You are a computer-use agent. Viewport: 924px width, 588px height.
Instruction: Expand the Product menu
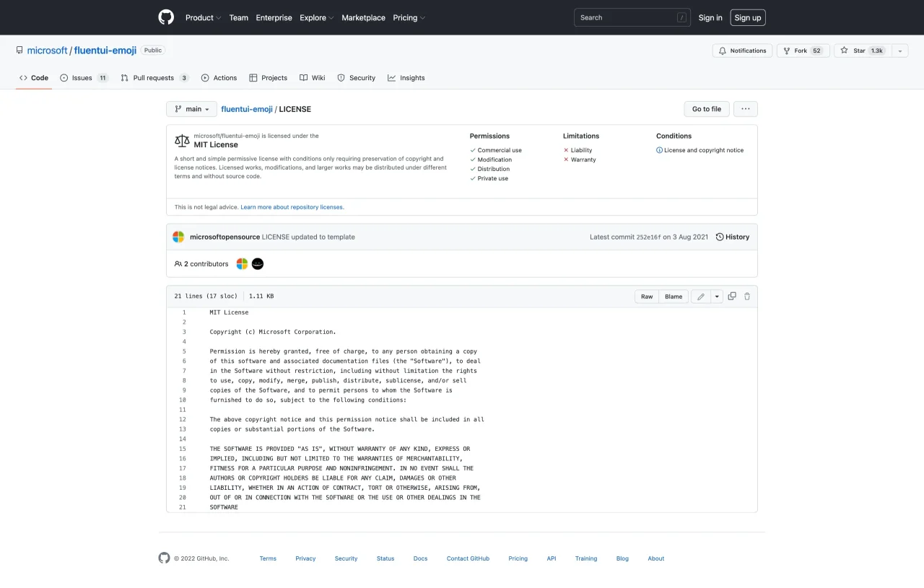[203, 17]
